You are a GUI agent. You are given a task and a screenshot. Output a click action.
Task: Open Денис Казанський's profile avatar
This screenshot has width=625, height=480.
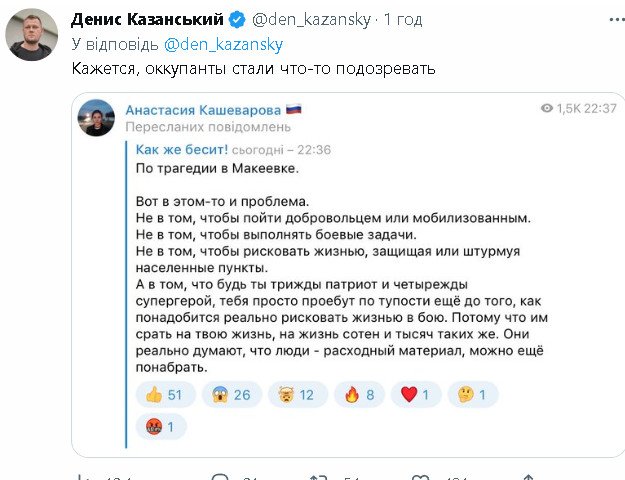31,37
